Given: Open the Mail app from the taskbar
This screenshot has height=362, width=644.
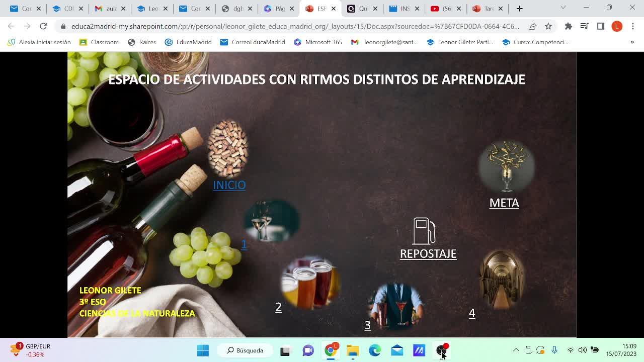Looking at the screenshot, I should pos(397,350).
